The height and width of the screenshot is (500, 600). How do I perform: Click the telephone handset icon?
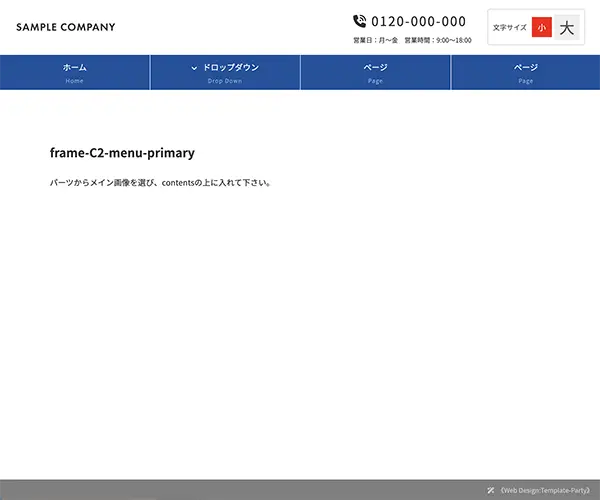360,21
